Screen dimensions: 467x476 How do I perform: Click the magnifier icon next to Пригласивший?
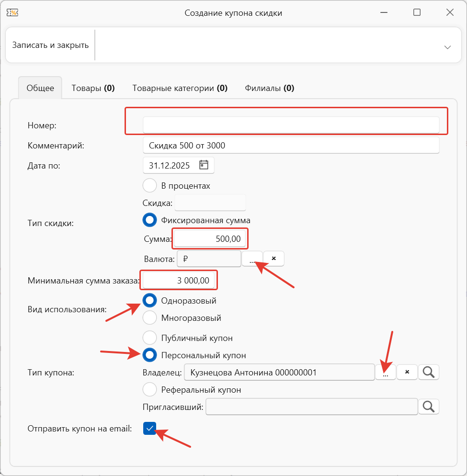(429, 407)
